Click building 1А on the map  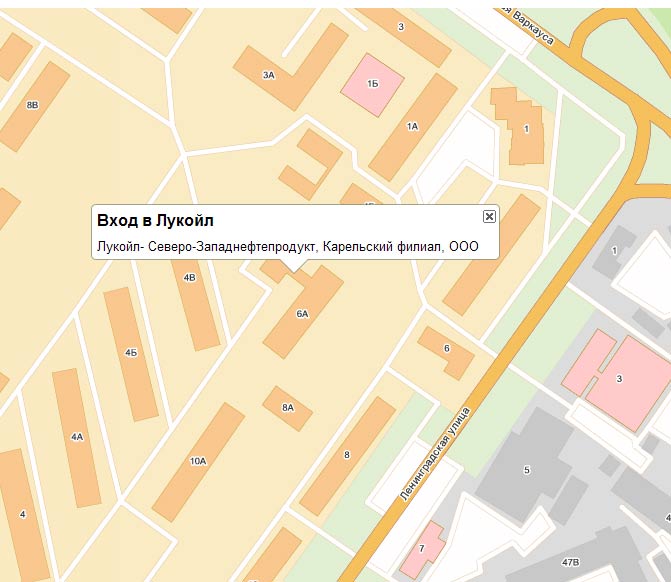(412, 126)
